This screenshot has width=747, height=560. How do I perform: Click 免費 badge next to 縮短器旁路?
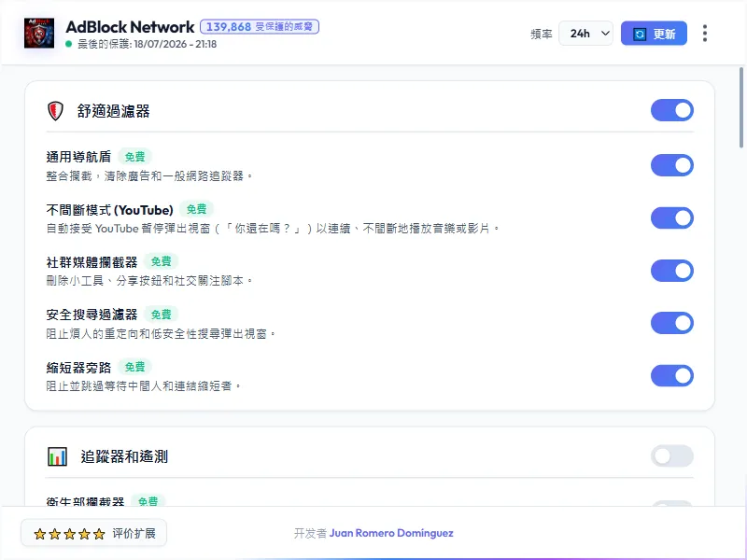pyautogui.click(x=134, y=367)
